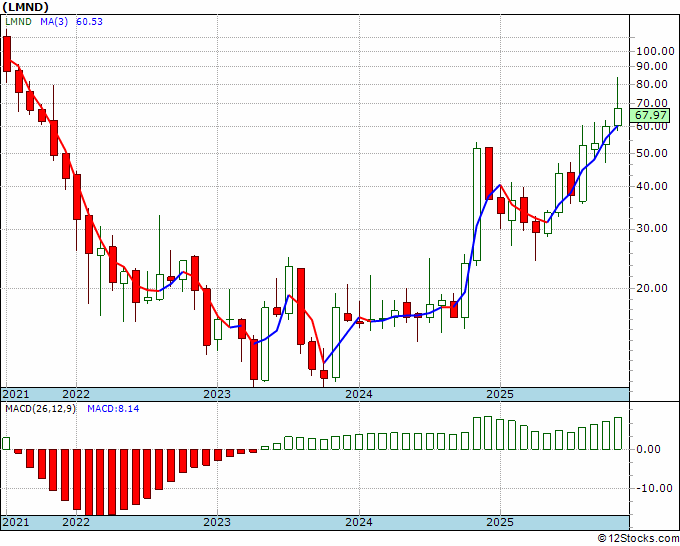The image size is (680, 546).
Task: Click the latest green MACD histogram bar
Action: click(x=618, y=434)
